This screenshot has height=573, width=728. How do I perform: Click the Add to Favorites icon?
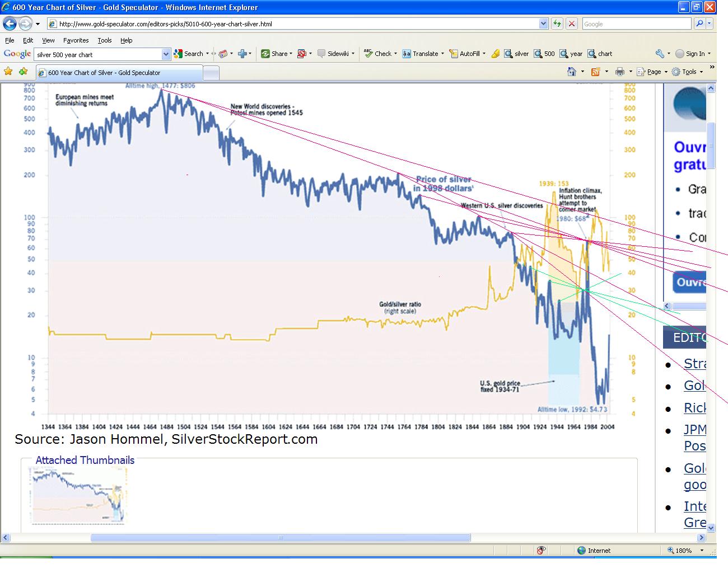point(23,72)
